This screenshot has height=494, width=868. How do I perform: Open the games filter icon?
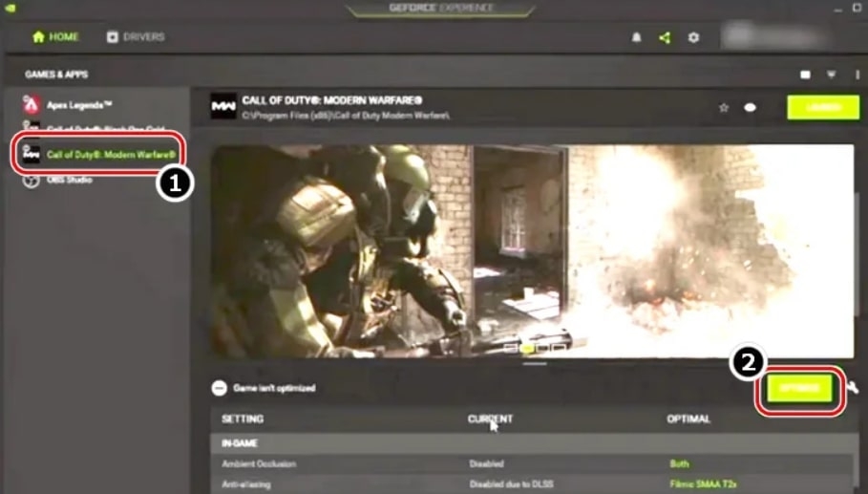click(831, 75)
